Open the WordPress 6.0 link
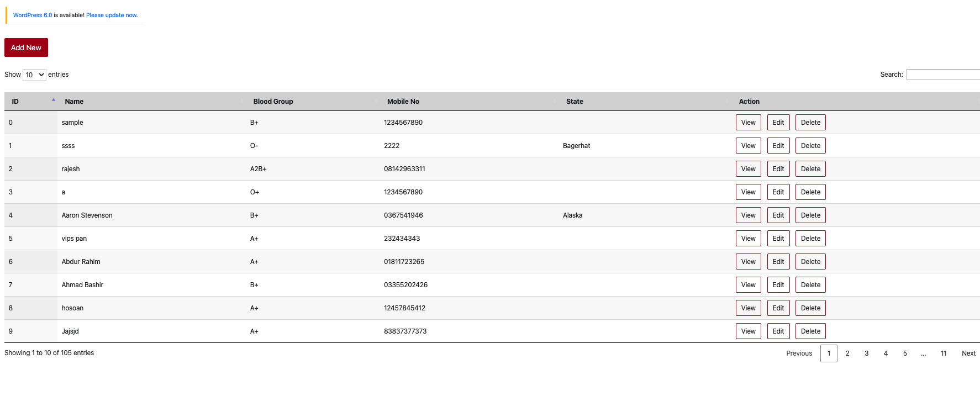Viewport: 980px width, 412px height. click(x=33, y=15)
